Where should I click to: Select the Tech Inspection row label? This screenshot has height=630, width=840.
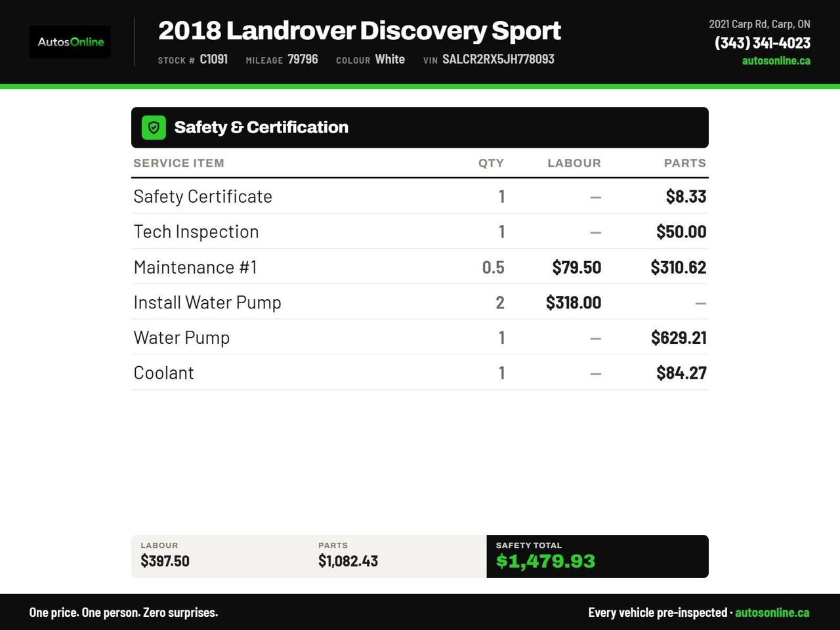[196, 232]
